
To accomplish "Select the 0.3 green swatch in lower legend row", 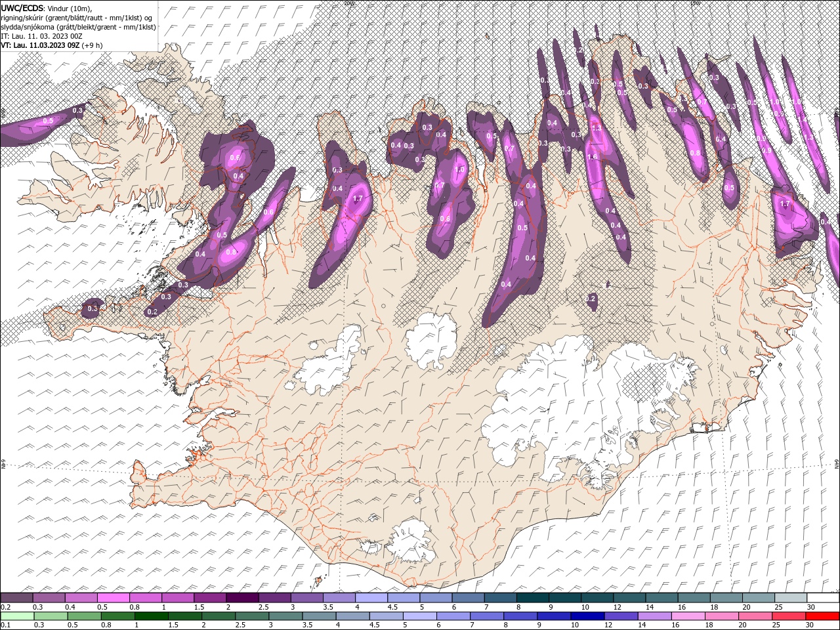I will point(51,616).
